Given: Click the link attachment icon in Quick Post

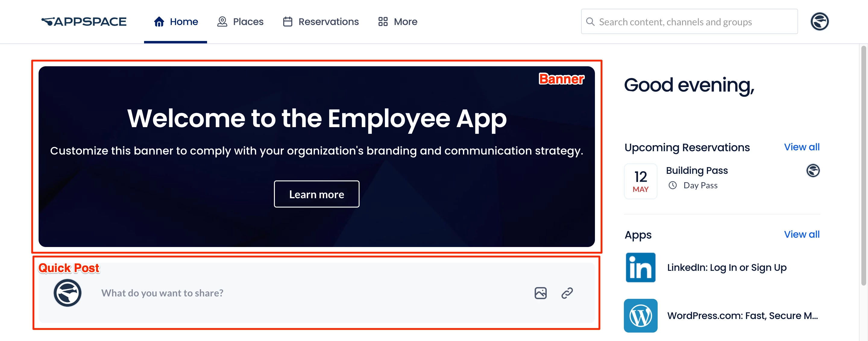Looking at the screenshot, I should (567, 293).
